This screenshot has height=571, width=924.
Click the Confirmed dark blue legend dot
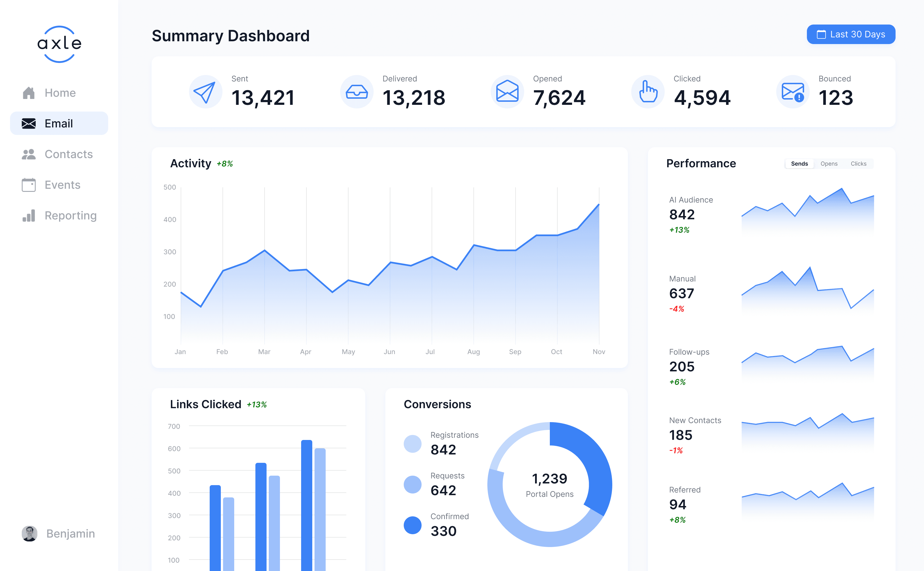pyautogui.click(x=412, y=525)
